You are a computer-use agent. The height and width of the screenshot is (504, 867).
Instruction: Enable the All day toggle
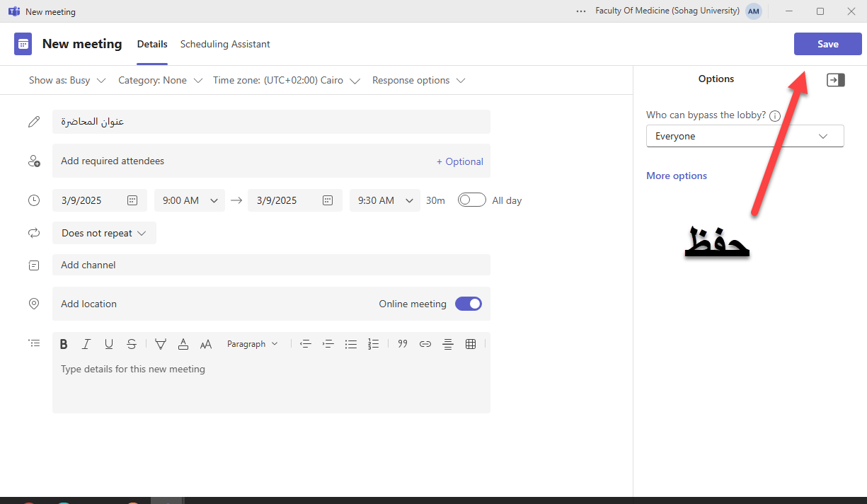tap(471, 200)
